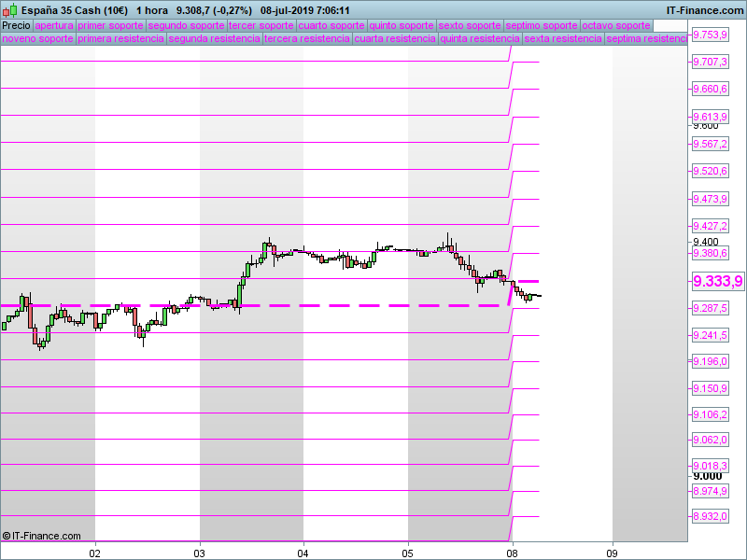This screenshot has width=747, height=560.
Task: Click the segundo soporte label
Action: click(x=187, y=26)
